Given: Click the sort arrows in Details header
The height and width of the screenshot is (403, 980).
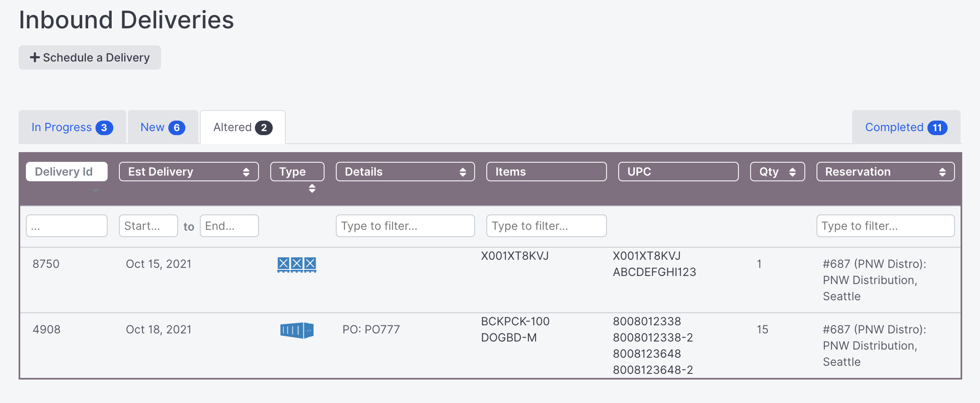Looking at the screenshot, I should pos(463,172).
